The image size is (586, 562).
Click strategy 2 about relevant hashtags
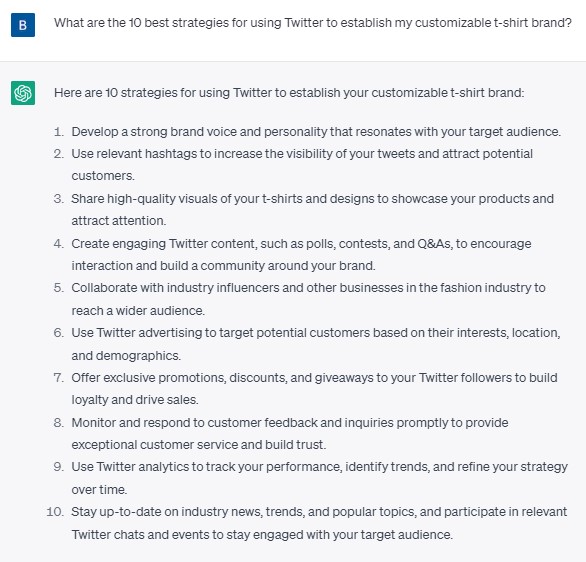pos(302,164)
